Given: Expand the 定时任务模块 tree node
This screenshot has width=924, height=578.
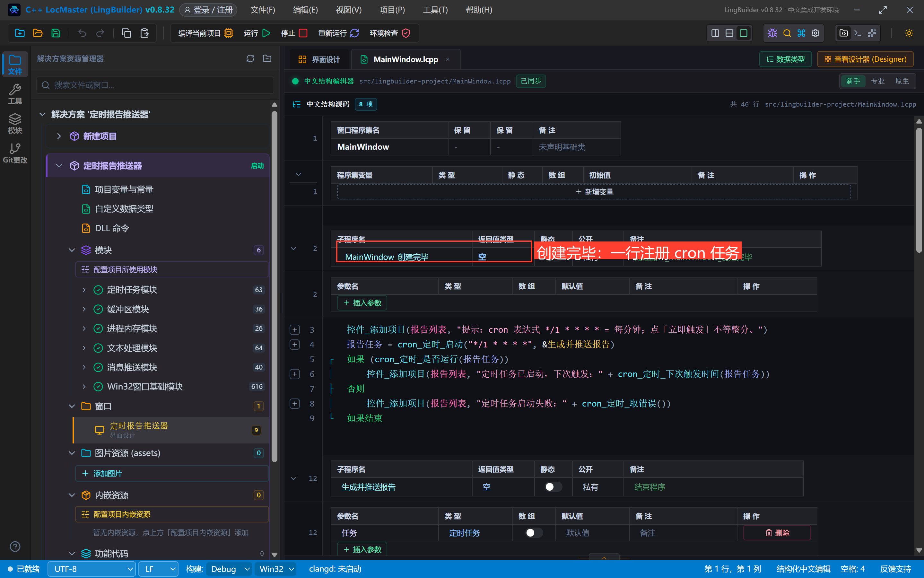Looking at the screenshot, I should click(84, 290).
